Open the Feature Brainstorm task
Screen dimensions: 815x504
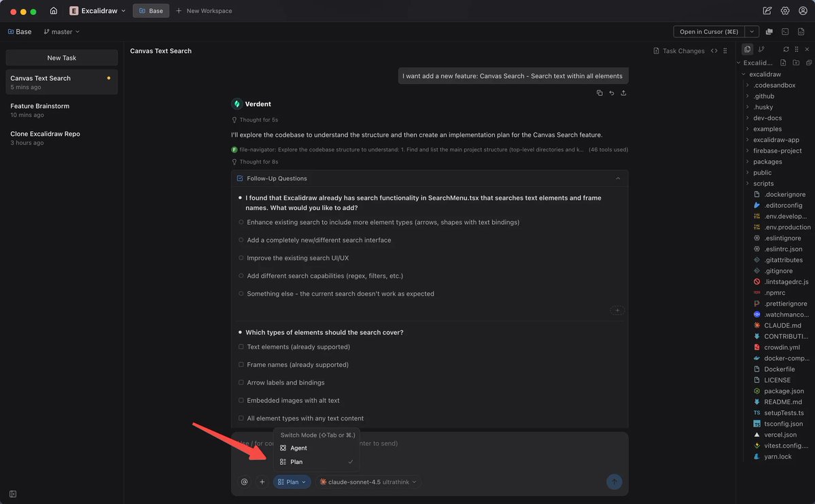point(61,109)
